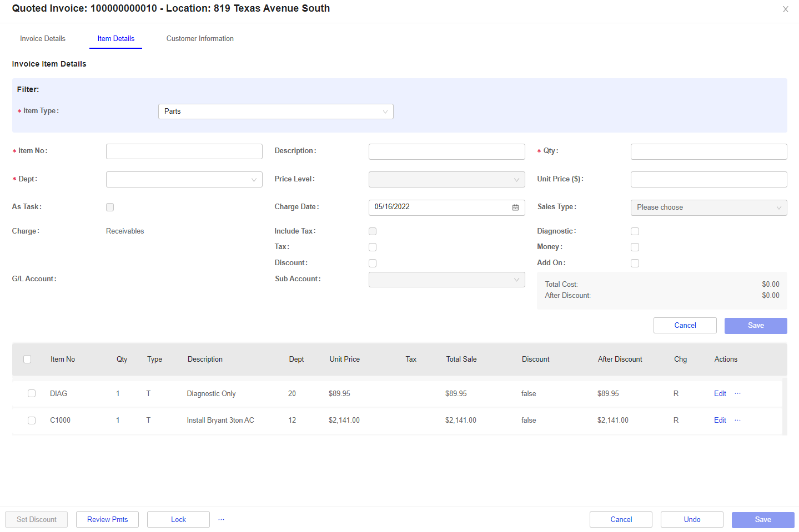This screenshot has width=799, height=532.
Task: Enable the Add On checkbox
Action: click(x=635, y=263)
